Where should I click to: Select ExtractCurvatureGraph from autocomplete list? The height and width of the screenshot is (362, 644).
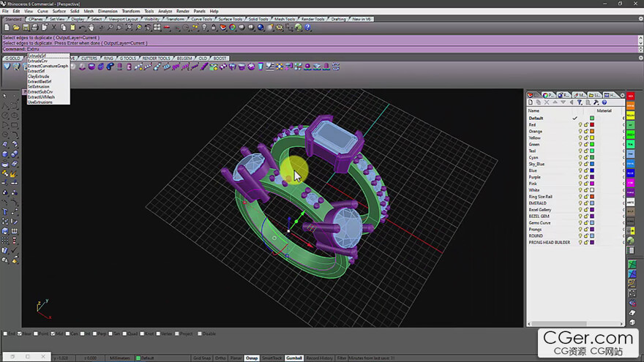(48, 66)
